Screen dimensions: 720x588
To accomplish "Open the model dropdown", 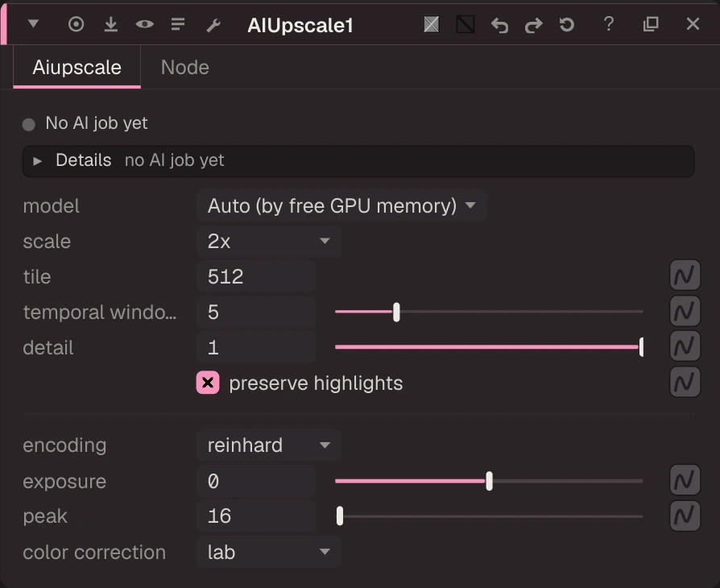I will [x=341, y=206].
